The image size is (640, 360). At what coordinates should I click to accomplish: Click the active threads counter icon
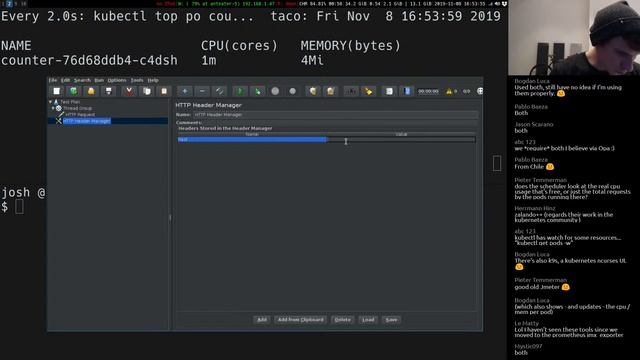click(467, 91)
